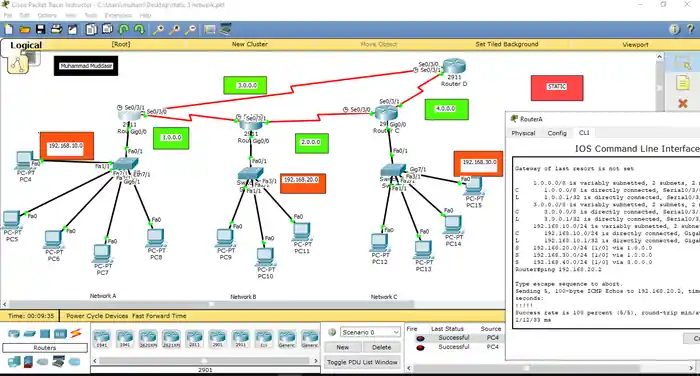700x376 pixels.
Task: Open the Extensions menu
Action: (118, 15)
